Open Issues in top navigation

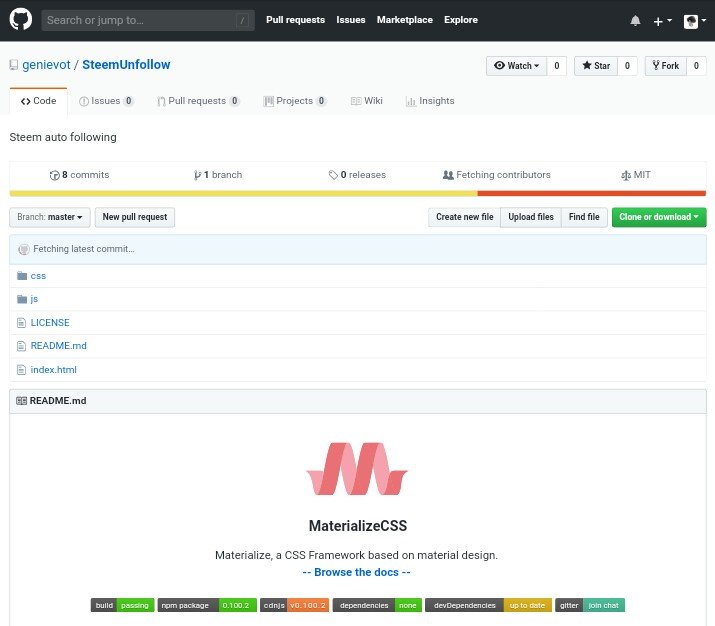click(351, 20)
